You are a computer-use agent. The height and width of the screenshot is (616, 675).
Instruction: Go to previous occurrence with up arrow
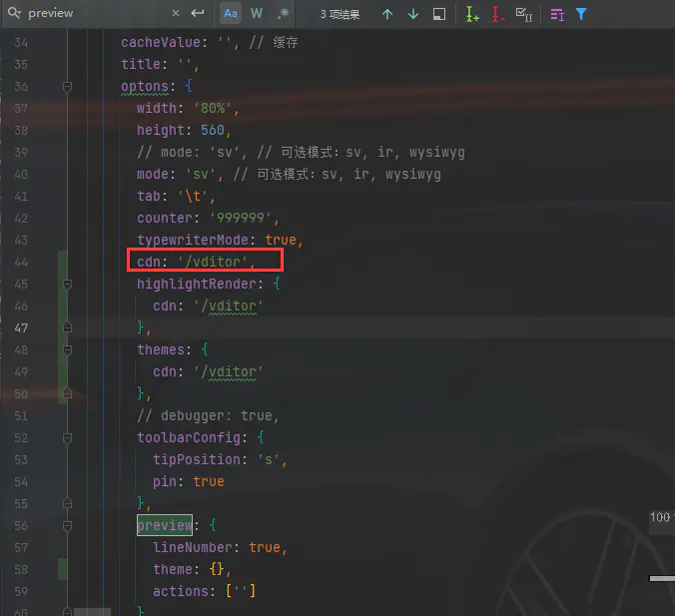387,14
